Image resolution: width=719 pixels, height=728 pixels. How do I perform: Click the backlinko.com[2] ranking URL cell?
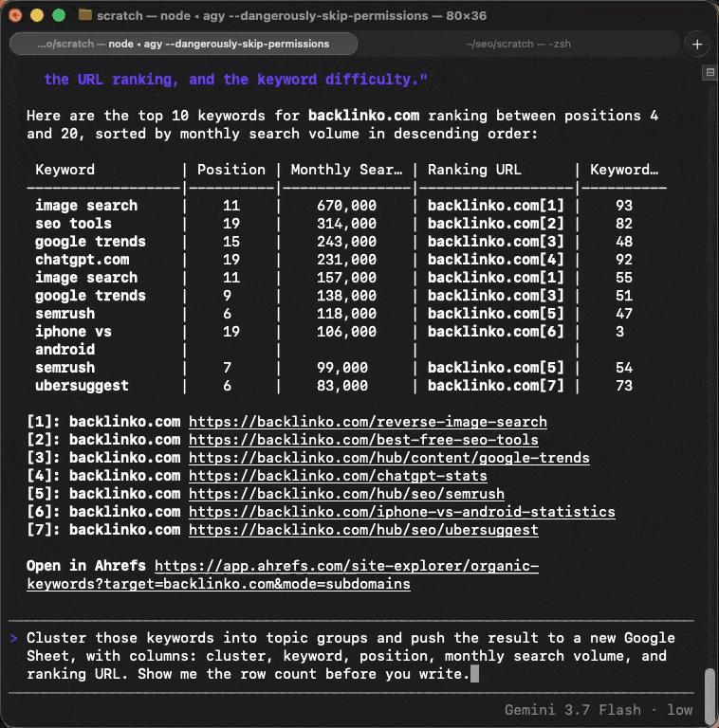[495, 224]
